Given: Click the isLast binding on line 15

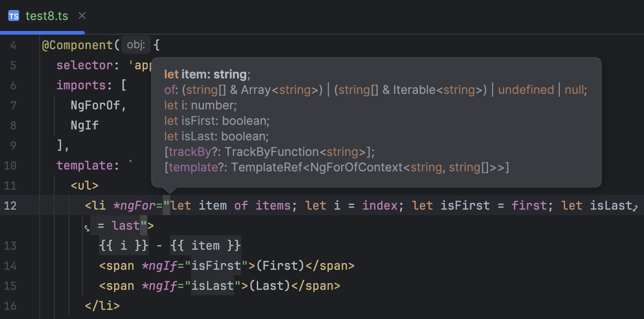Looking at the screenshot, I should point(213,285).
